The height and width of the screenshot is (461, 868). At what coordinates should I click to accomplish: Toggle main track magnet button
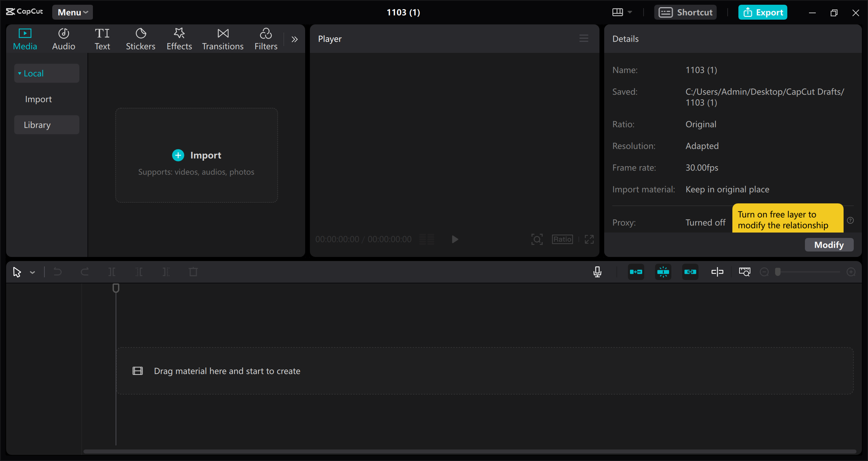click(636, 272)
